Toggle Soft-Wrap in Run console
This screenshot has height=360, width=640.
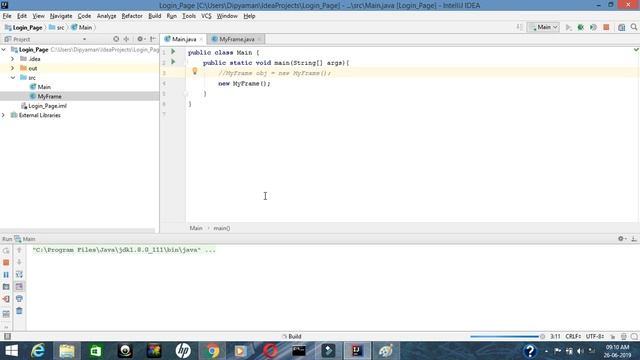(19, 274)
